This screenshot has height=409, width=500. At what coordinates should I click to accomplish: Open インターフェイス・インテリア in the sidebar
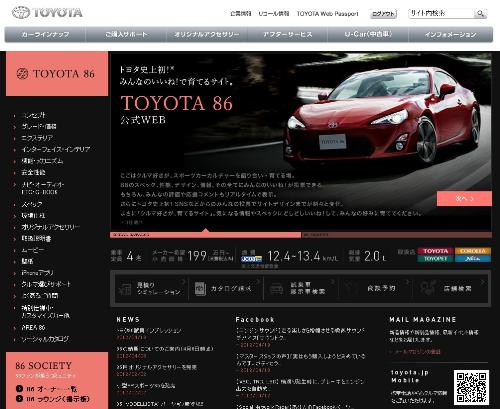click(x=56, y=149)
